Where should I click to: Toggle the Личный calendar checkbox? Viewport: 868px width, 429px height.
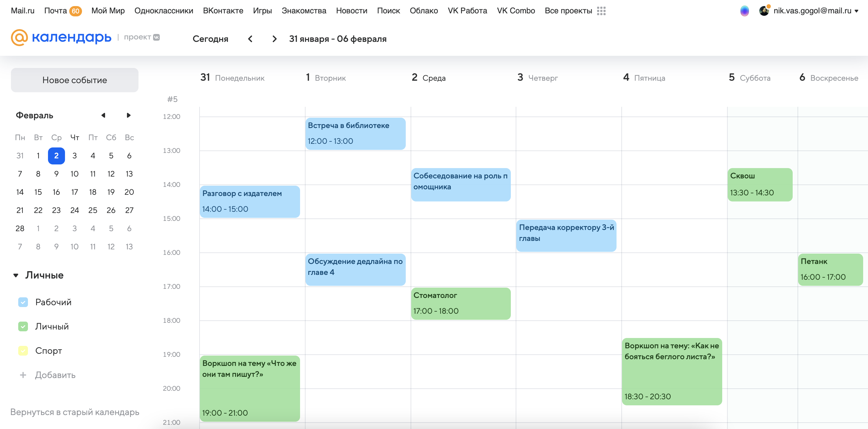pos(23,326)
